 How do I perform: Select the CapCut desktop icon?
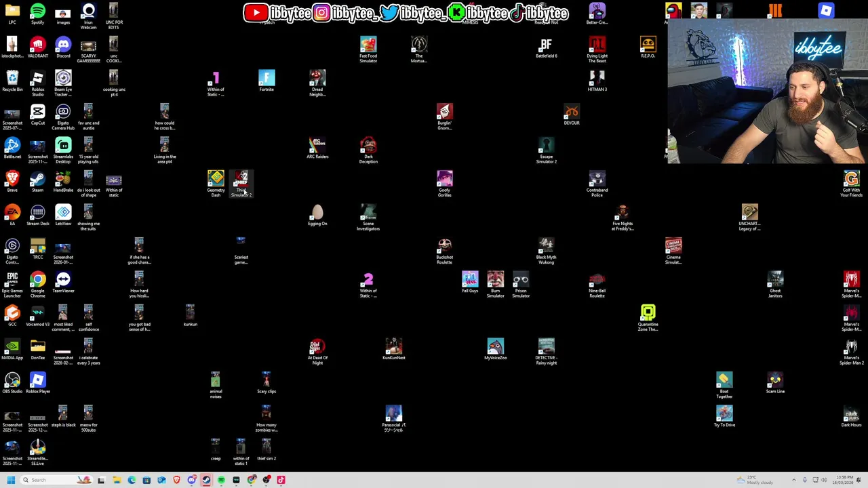point(37,115)
